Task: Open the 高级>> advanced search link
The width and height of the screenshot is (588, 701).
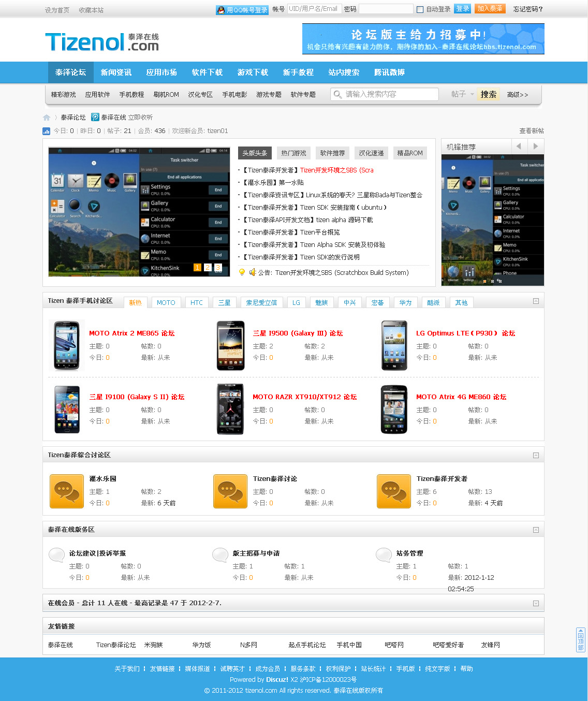Action: click(518, 95)
